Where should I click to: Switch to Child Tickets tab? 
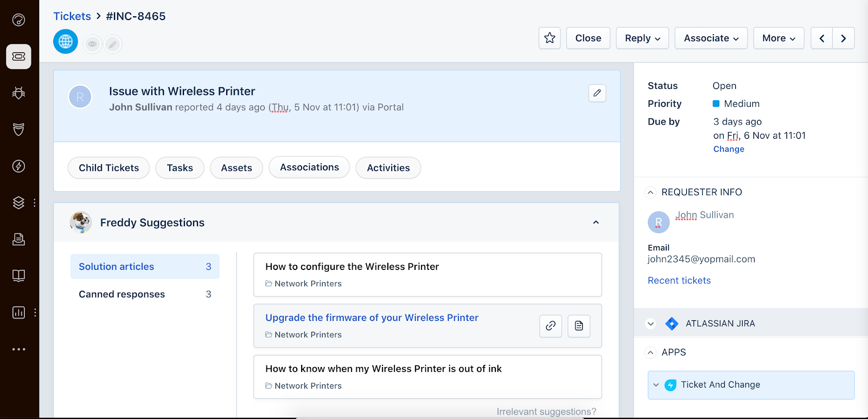(x=108, y=167)
